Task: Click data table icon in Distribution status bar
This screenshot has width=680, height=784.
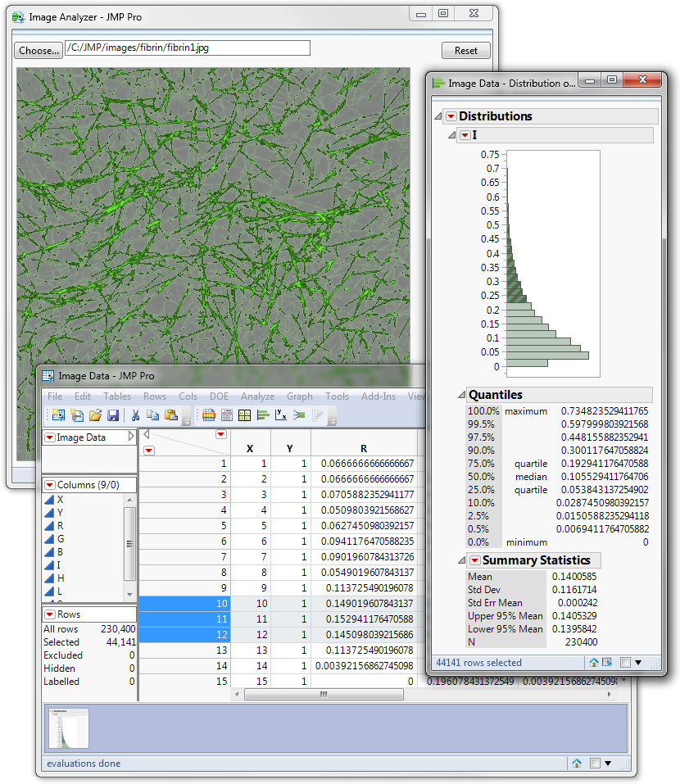Action: [x=607, y=663]
